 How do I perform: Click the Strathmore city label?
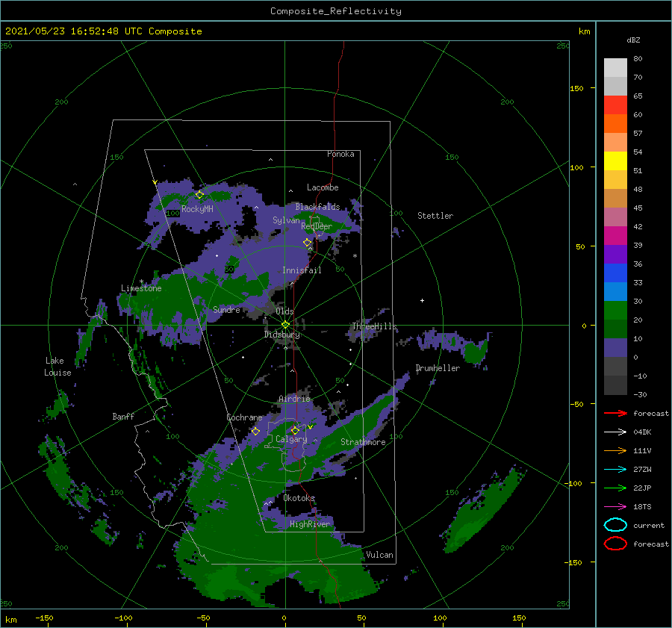[363, 442]
